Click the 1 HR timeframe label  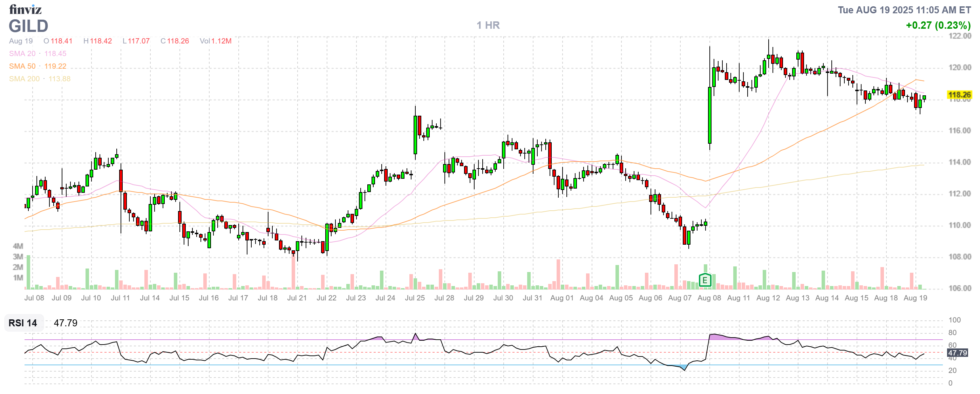point(488,25)
